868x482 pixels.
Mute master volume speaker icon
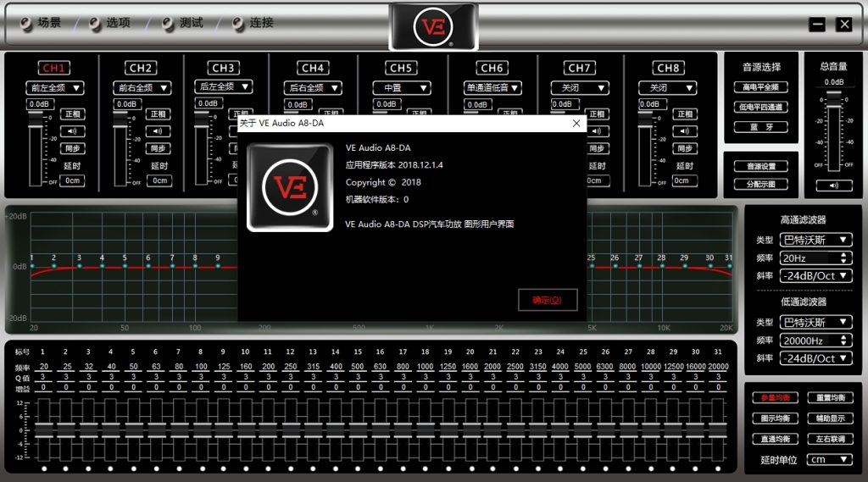coord(834,186)
